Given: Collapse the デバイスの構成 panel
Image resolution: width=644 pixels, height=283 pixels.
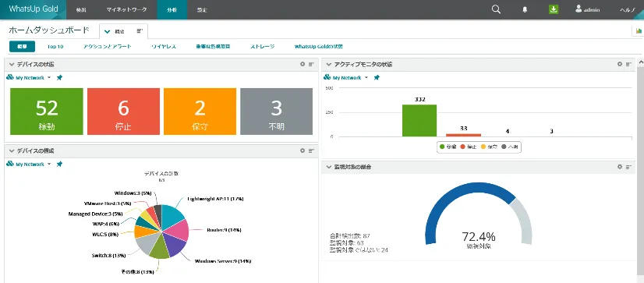Looking at the screenshot, I should [x=12, y=151].
